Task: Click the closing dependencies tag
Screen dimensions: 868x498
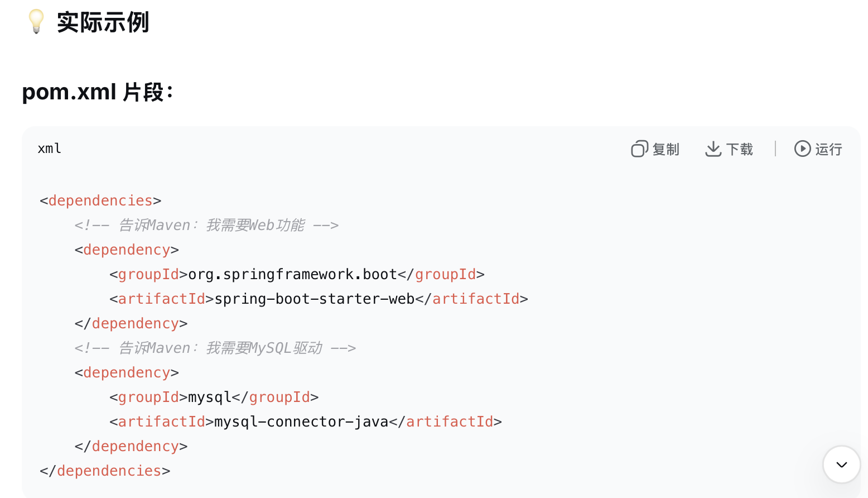Action: click(105, 471)
